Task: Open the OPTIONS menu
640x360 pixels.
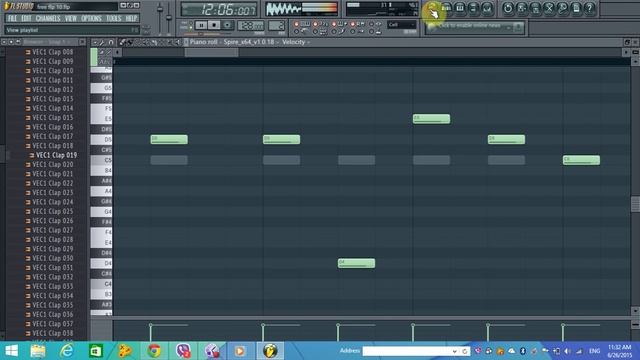Action: point(91,18)
